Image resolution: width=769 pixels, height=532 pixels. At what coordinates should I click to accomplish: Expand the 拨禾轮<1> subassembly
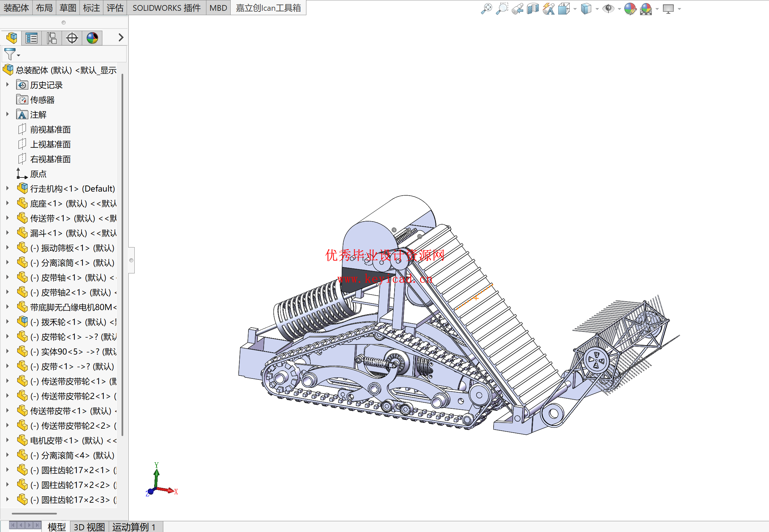[7, 322]
